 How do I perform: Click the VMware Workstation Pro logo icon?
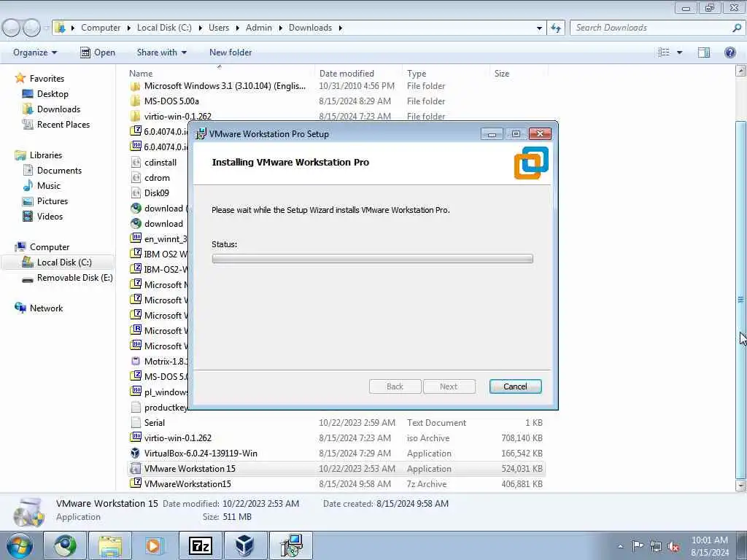point(531,163)
